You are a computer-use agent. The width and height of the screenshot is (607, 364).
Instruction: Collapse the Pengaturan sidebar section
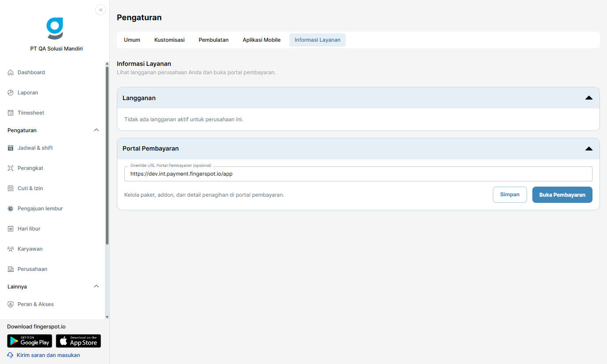97,130
